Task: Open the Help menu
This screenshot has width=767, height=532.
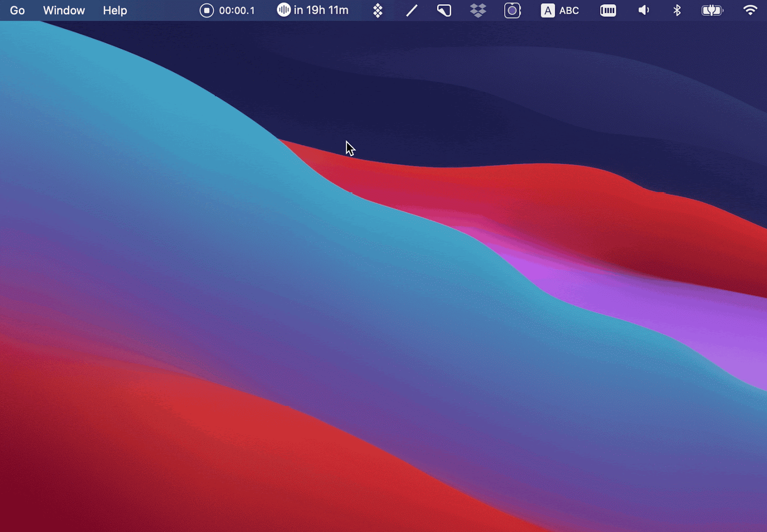Action: 115,10
